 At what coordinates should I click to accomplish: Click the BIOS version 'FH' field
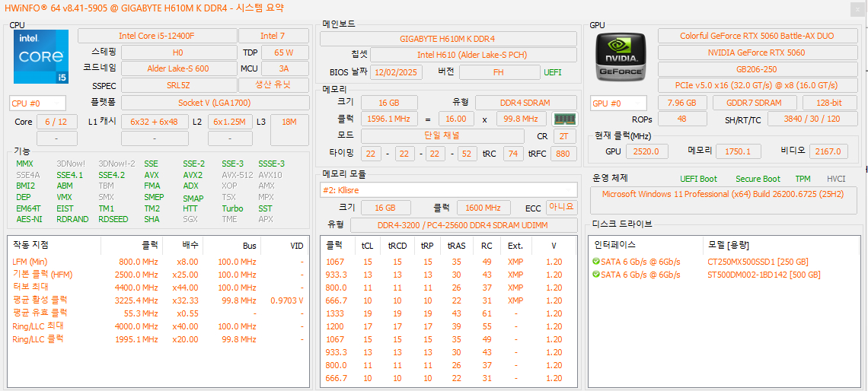[499, 72]
